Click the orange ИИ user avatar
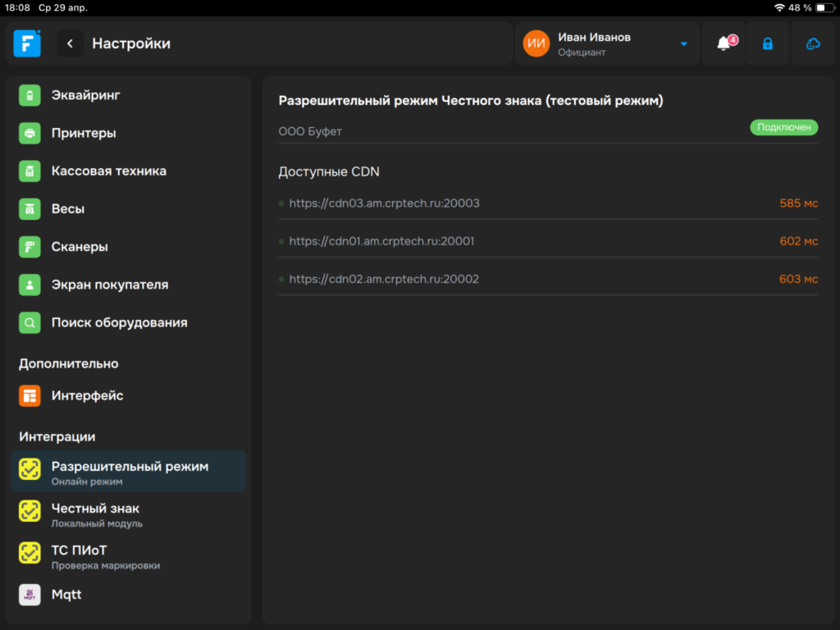Viewport: 840px width, 630px height. pos(536,43)
